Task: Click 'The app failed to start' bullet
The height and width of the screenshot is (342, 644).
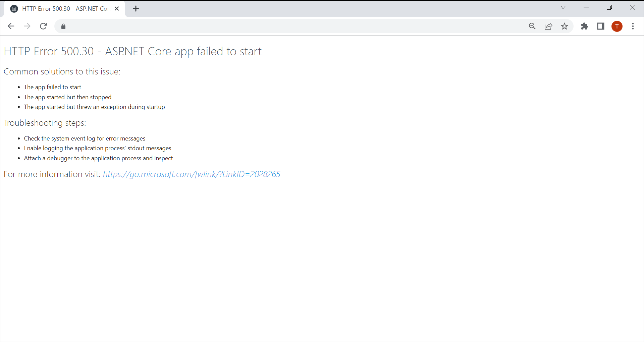Action: (53, 87)
